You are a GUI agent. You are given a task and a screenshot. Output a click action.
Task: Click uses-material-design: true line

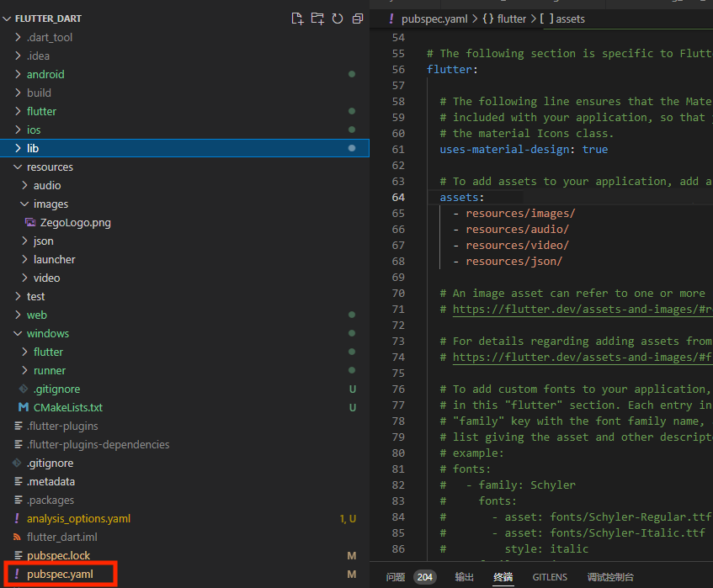point(524,150)
